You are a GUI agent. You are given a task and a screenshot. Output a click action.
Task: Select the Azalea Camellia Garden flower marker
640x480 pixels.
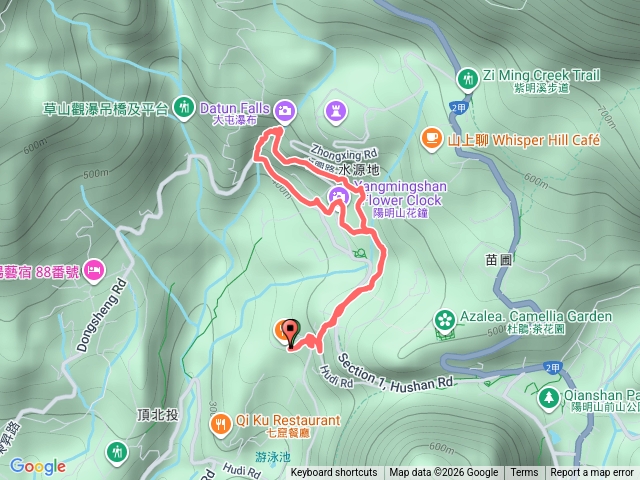click(444, 320)
